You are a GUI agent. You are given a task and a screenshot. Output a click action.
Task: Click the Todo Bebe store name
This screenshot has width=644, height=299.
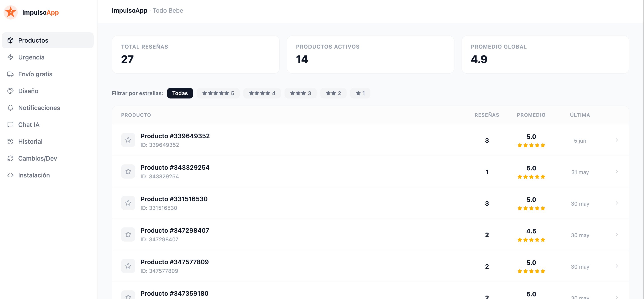(x=168, y=10)
